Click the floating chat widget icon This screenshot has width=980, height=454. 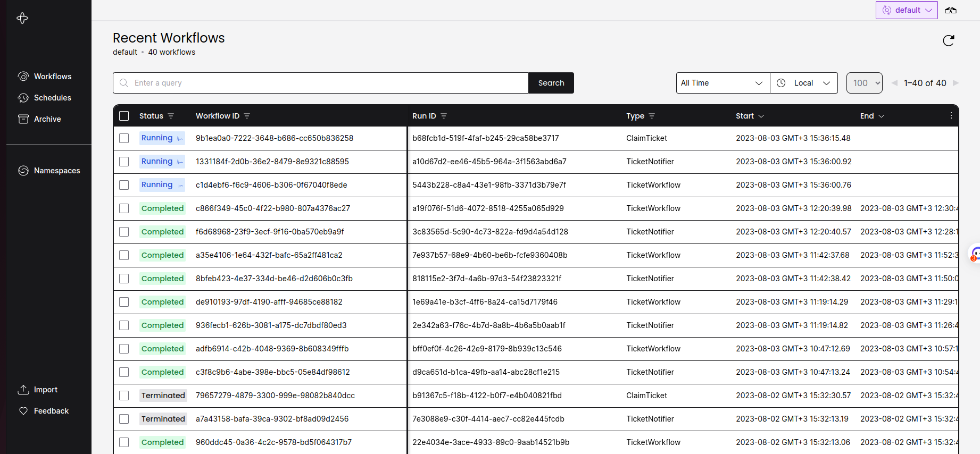point(975,253)
